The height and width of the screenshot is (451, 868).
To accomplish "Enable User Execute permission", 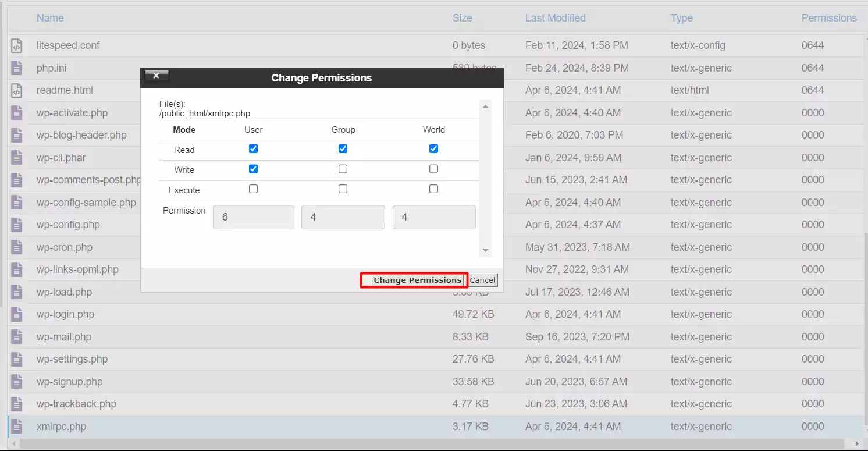I will point(253,189).
